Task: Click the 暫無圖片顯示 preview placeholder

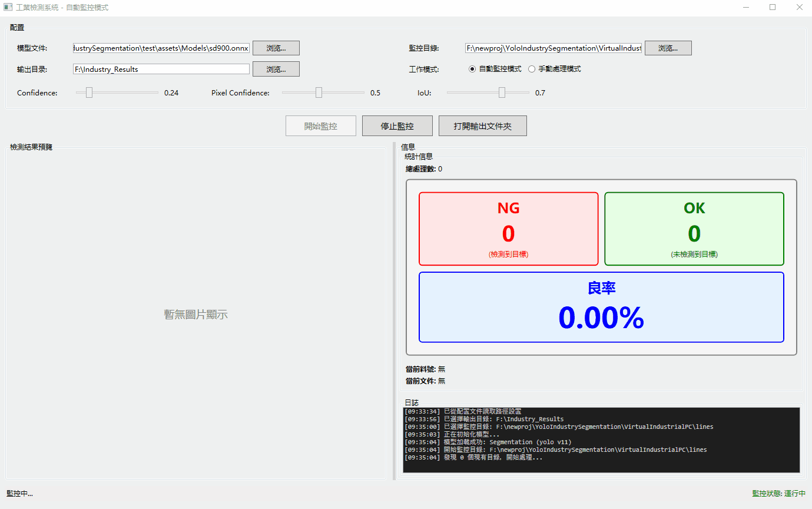Action: 196,315
